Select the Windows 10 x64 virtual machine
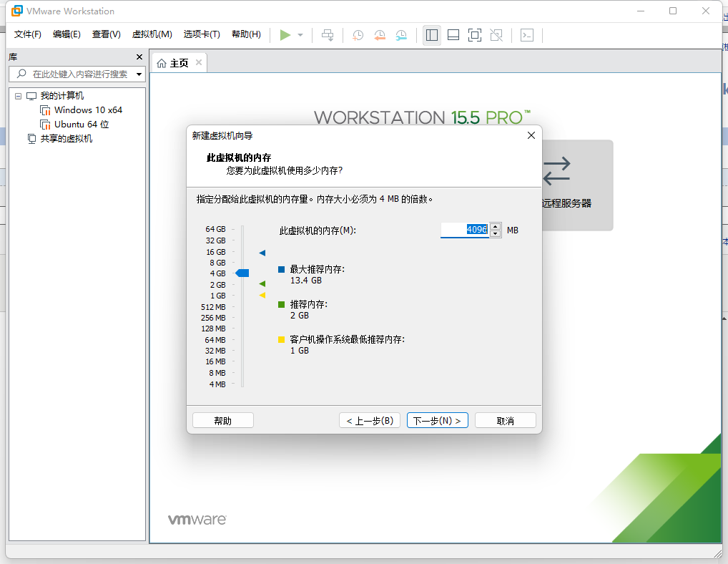Viewport: 728px width, 564px height. 88,110
